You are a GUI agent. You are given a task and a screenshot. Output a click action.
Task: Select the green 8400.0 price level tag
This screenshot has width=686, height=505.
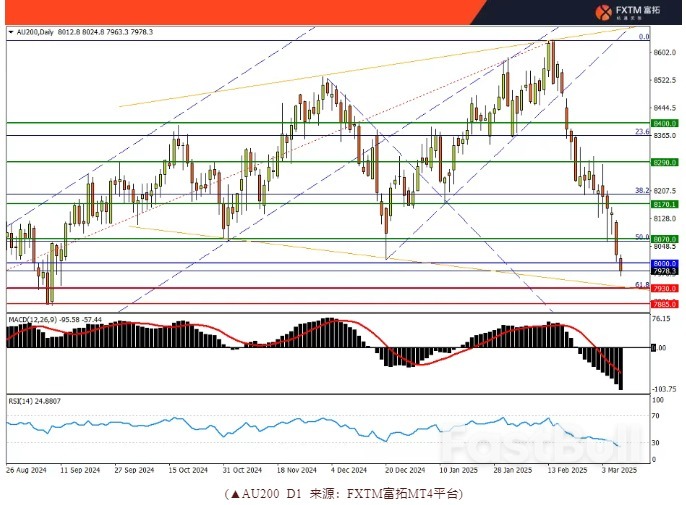pos(638,123)
